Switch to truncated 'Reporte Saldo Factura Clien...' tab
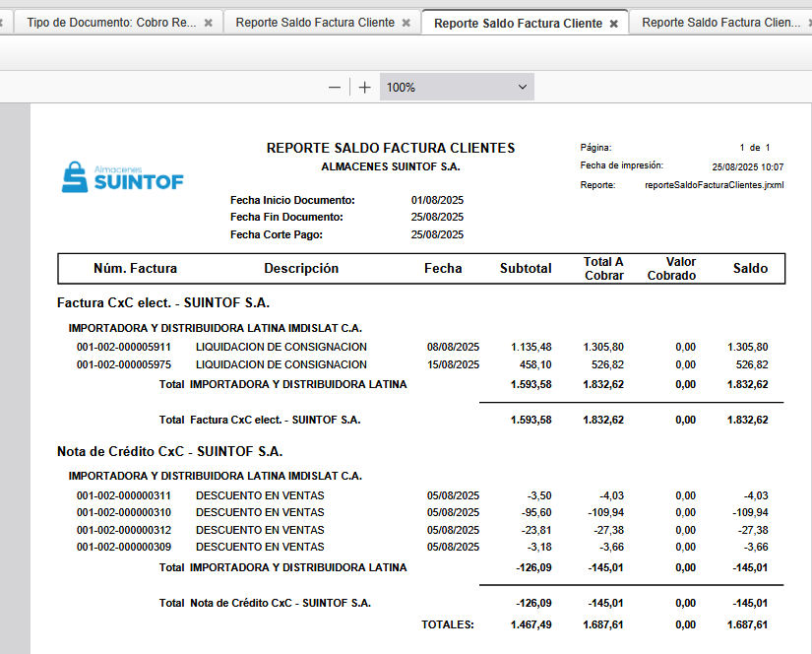This screenshot has width=812, height=654. 720,23
